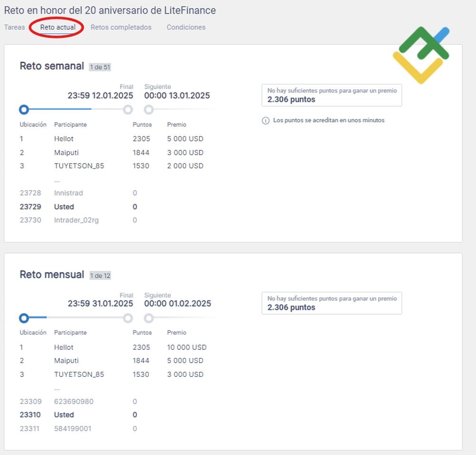Click the weekly '5 000 USD' prize
This screenshot has height=455, width=476.
[185, 138]
